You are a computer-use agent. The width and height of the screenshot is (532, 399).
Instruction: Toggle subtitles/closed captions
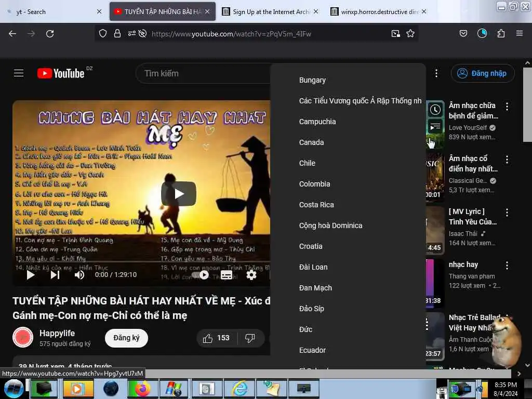click(227, 275)
